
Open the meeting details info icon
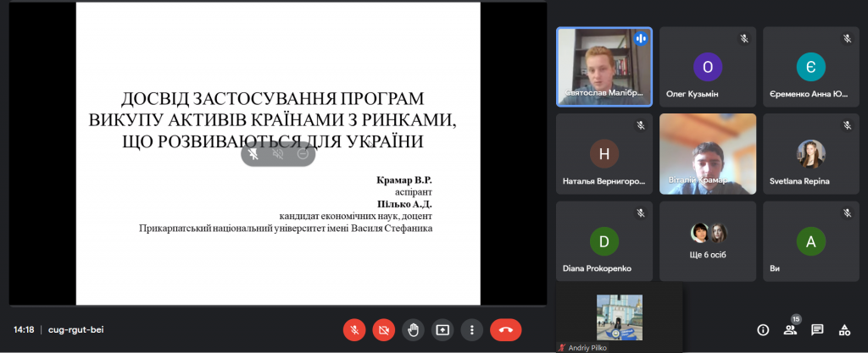(x=763, y=329)
